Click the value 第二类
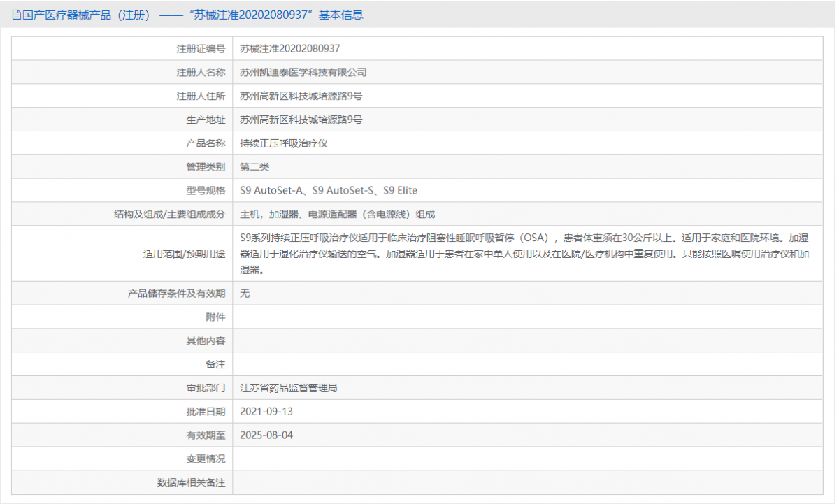 tap(254, 167)
